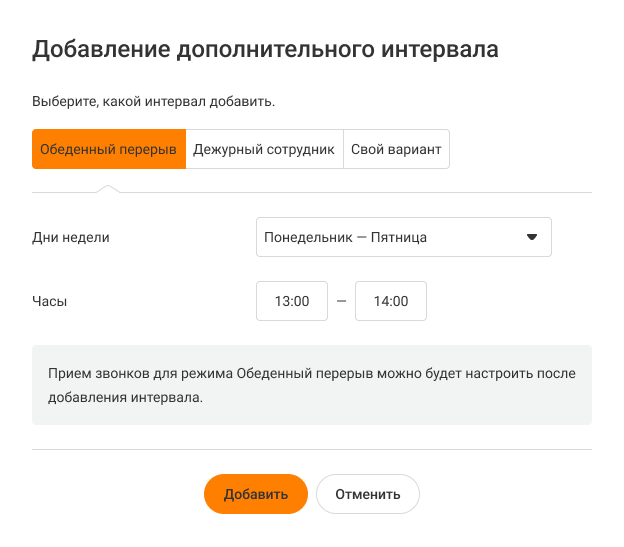Select the Обеденный перерыв tab

(x=108, y=149)
